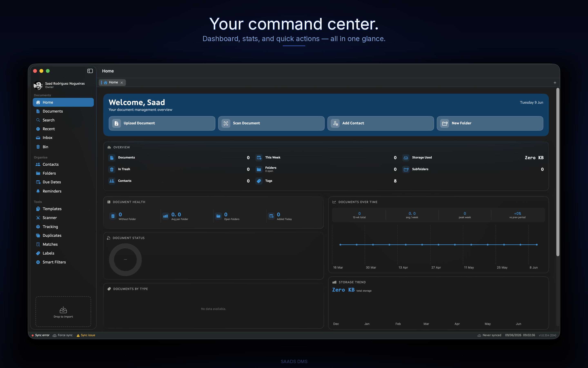Click the Home icon in sidebar
The image size is (588, 368).
pyautogui.click(x=38, y=102)
